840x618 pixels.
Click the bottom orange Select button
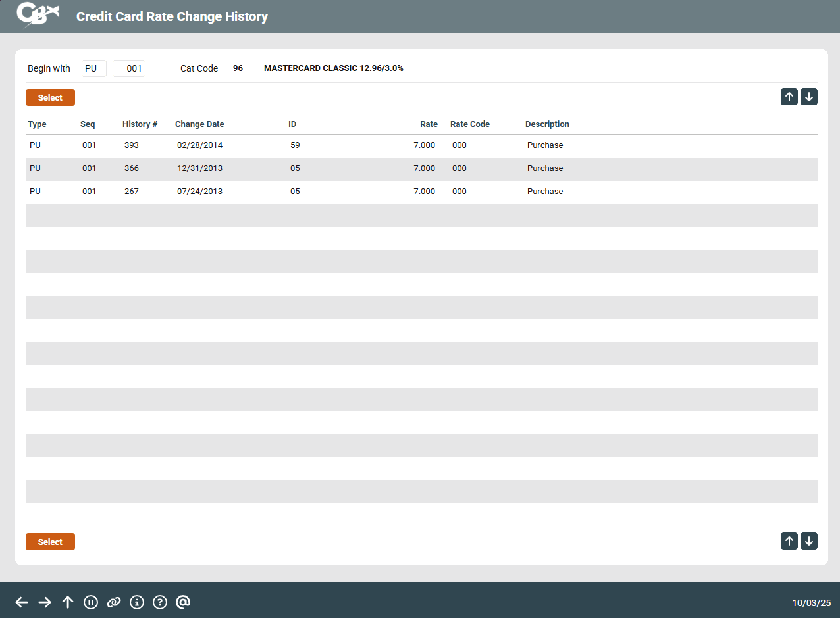[50, 542]
